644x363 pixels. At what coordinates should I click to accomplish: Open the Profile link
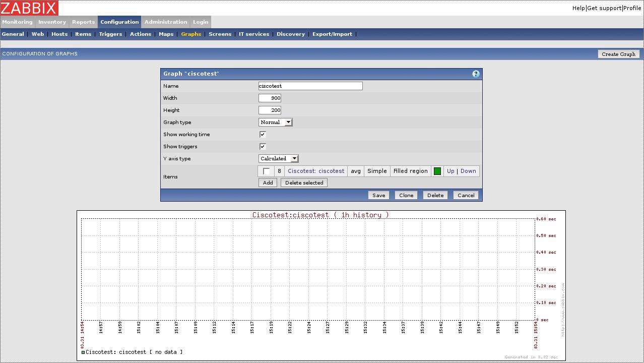632,8
